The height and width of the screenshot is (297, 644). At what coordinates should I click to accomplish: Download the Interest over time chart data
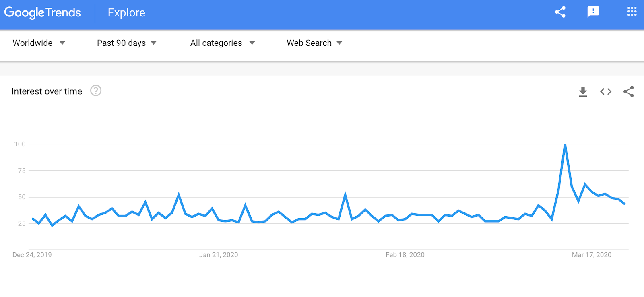click(583, 92)
